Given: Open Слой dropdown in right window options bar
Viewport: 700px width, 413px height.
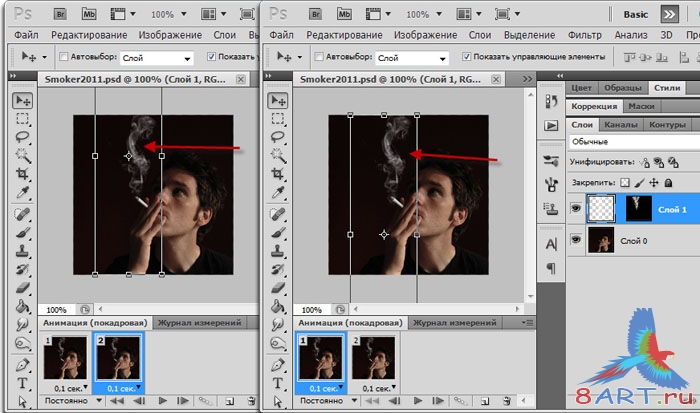Looking at the screenshot, I should point(412,58).
